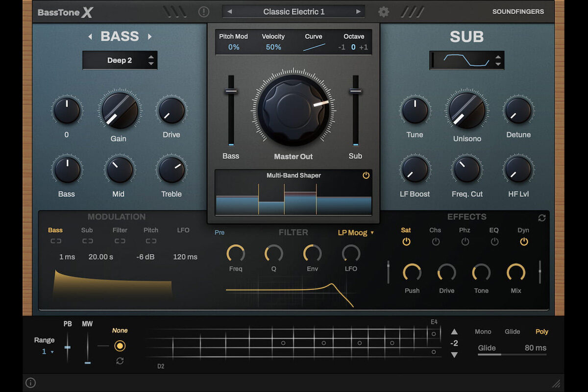Screen dimensions: 588x392
Task: Click the left striped bars icon in header
Action: pos(175,12)
